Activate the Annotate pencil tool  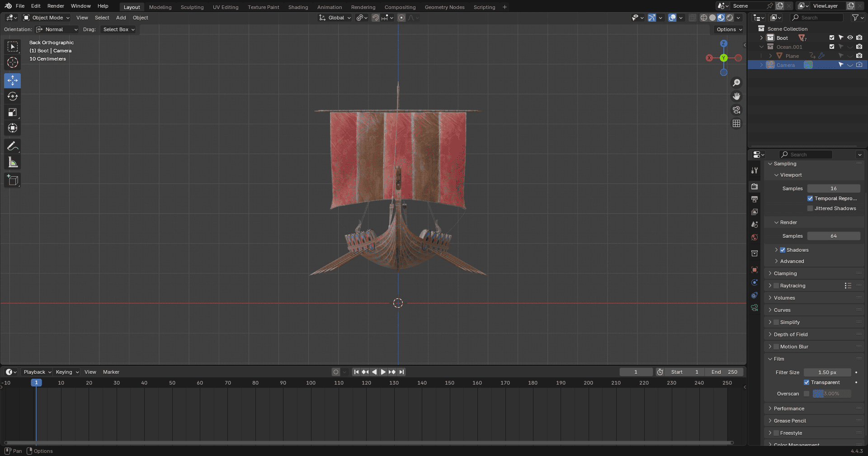tap(13, 146)
